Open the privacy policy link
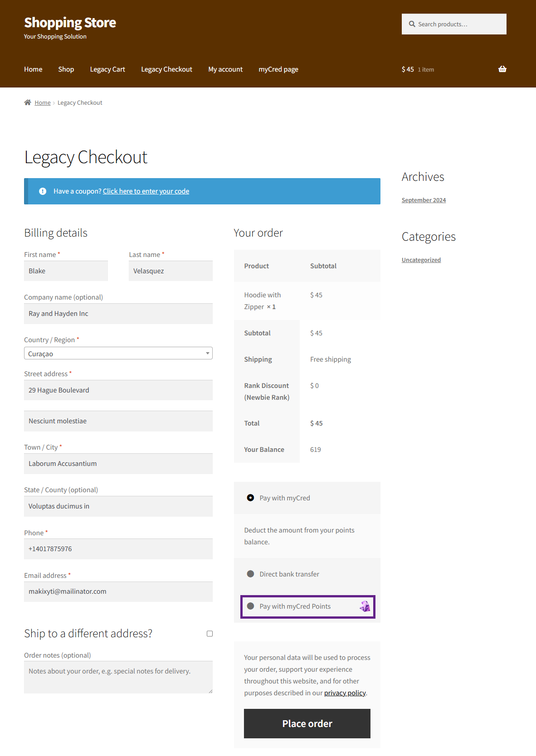This screenshot has width=536, height=756. [x=345, y=693]
